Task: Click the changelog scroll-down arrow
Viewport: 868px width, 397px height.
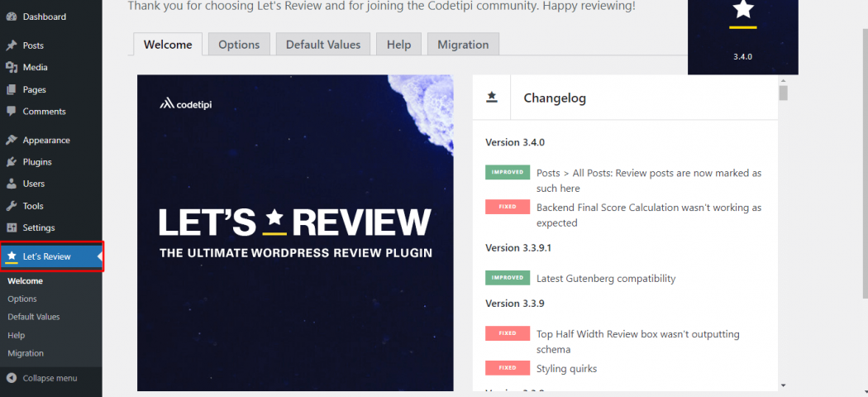Action: [783, 385]
